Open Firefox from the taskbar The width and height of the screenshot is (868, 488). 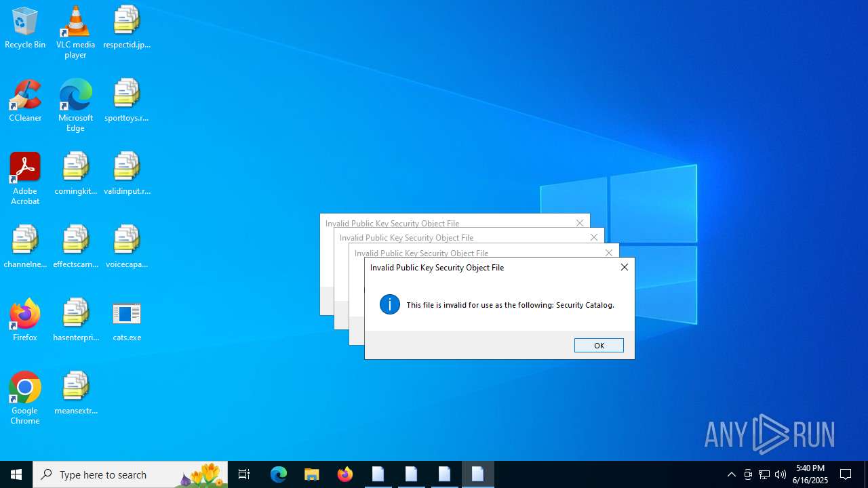345,474
